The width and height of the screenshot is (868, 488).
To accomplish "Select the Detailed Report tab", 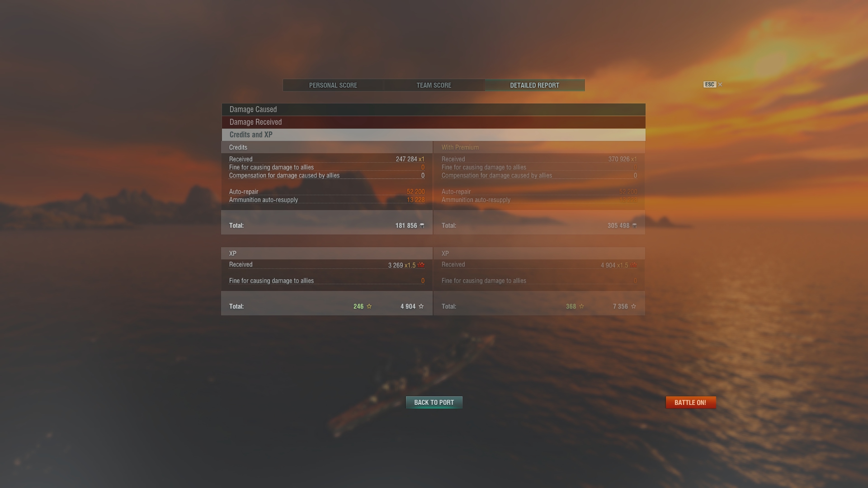I will (x=535, y=85).
